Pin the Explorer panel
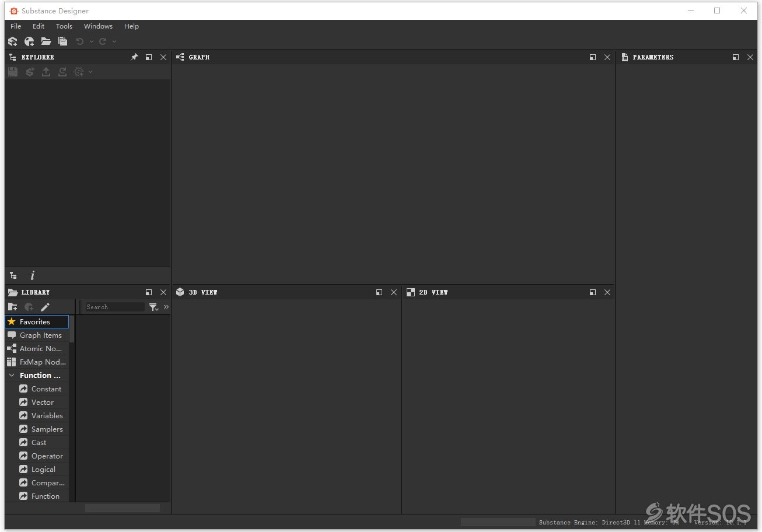The width and height of the screenshot is (762, 532). [x=134, y=57]
